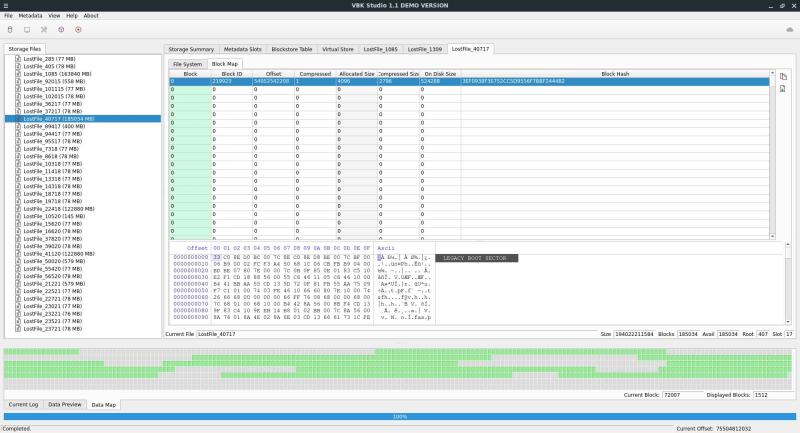The width and height of the screenshot is (800, 433).
Task: Open the Current Log tab
Action: [x=23, y=404]
